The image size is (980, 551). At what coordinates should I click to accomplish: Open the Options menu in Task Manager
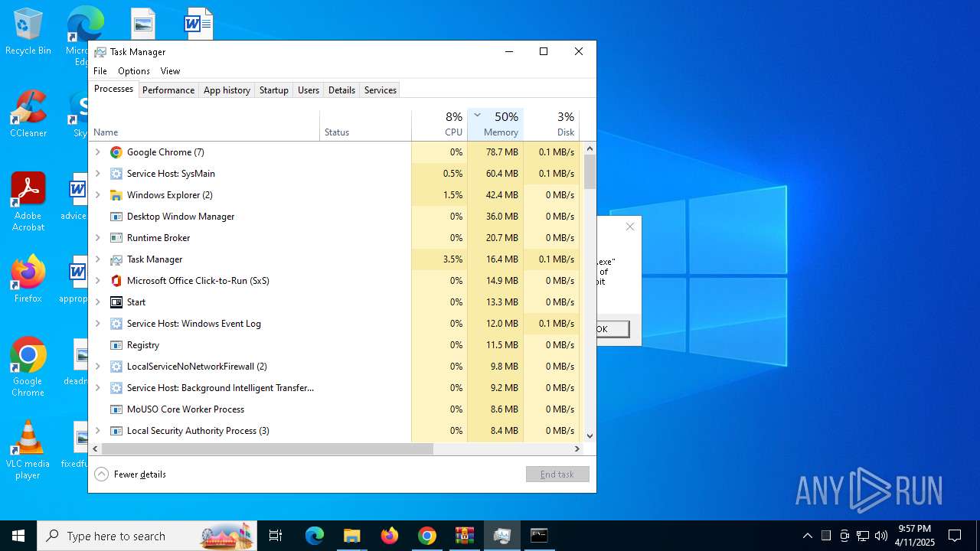click(134, 71)
